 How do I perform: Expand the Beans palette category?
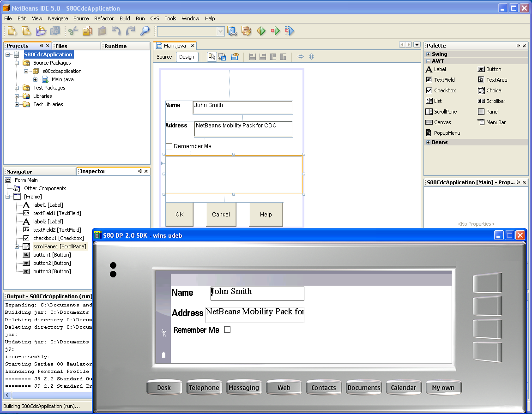coord(428,143)
